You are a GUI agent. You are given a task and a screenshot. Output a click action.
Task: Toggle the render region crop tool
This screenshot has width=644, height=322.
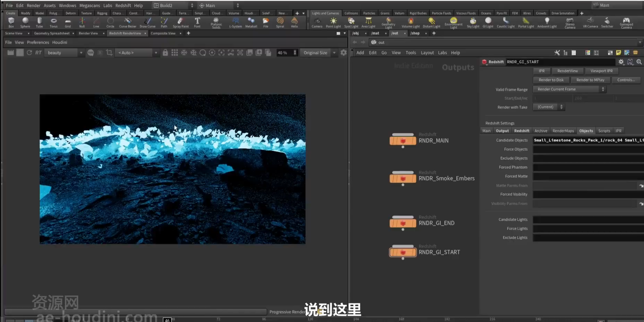[109, 53]
